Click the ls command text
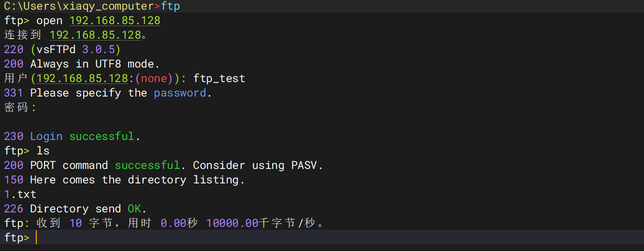This screenshot has height=251, width=644. click(43, 151)
